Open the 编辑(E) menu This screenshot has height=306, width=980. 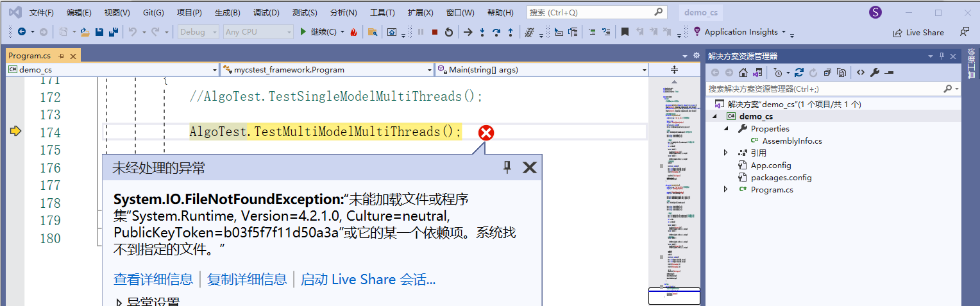[79, 13]
